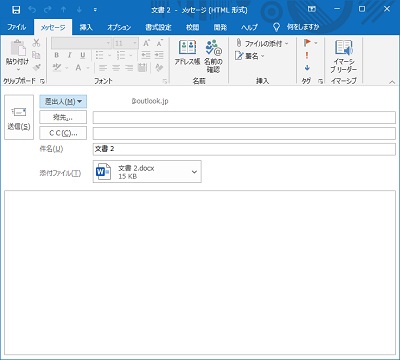Click into the 宛先 recipient field
Viewport: 400px width, 360px height.
click(x=244, y=118)
